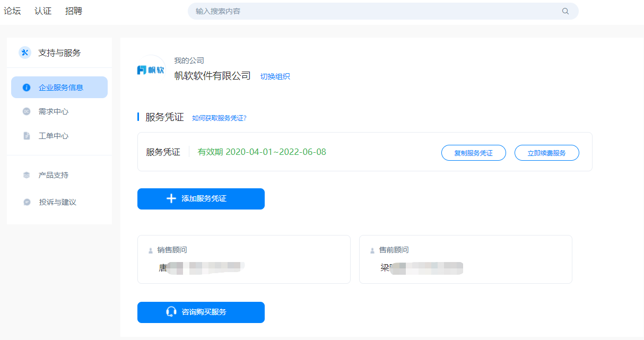The height and width of the screenshot is (340, 644).
Task: Open the 如何获取服务凭证? help link
Action: pyautogui.click(x=219, y=118)
